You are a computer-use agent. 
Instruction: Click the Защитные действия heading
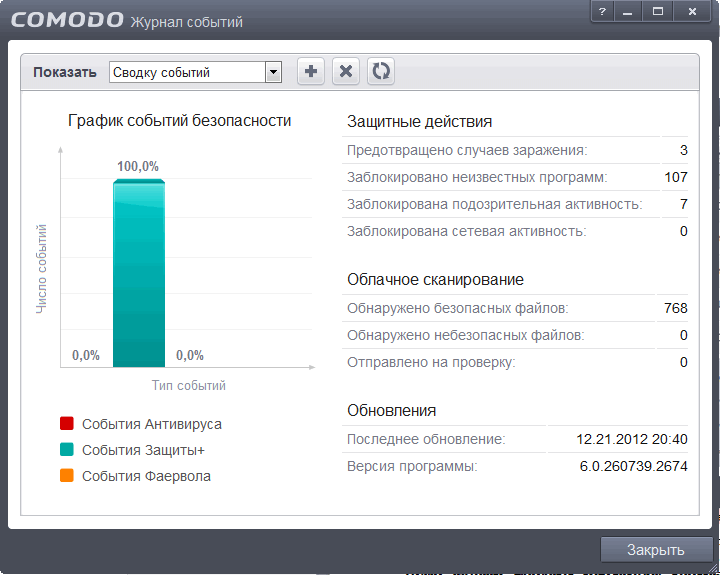[x=419, y=122]
